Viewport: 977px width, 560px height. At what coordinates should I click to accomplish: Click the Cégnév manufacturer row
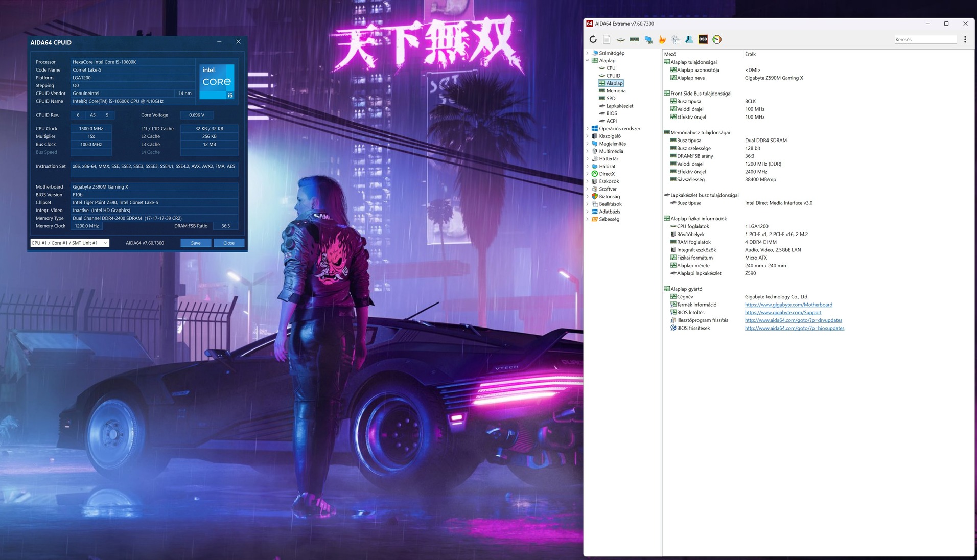tap(818, 297)
